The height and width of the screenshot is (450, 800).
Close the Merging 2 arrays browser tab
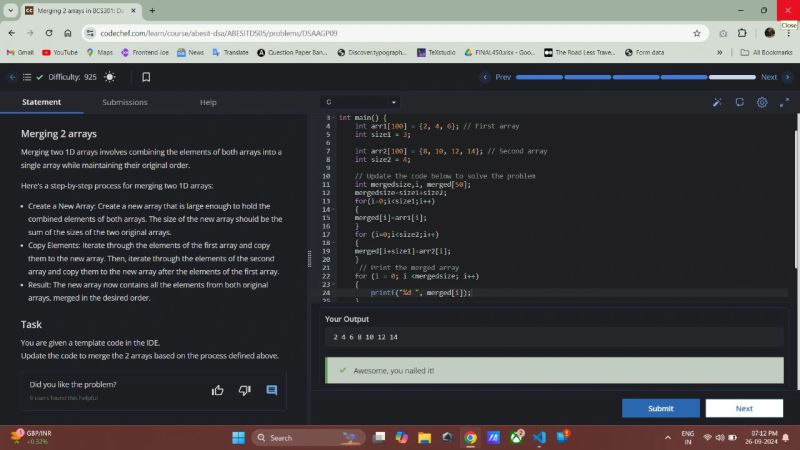133,10
